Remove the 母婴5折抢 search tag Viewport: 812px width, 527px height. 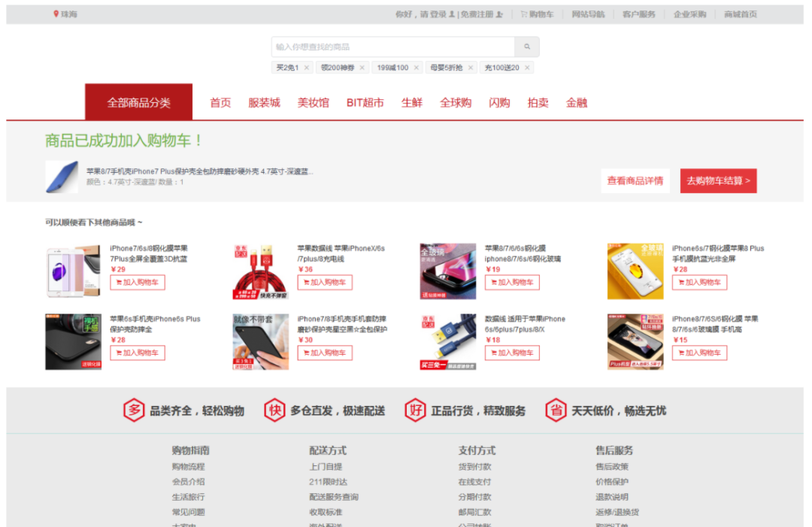click(471, 68)
